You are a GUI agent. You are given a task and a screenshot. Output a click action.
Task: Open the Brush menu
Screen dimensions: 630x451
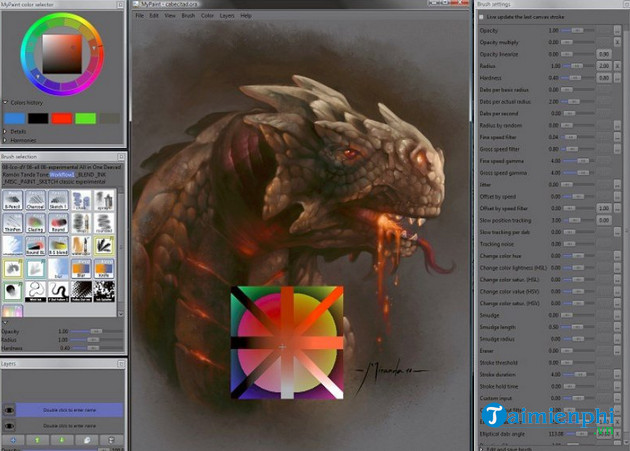(188, 16)
